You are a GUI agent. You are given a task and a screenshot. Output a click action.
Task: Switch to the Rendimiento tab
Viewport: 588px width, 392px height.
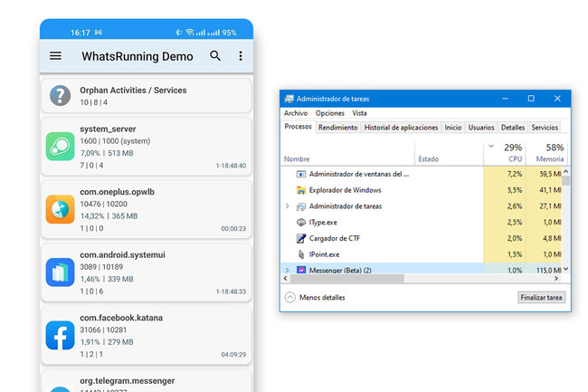pos(338,128)
